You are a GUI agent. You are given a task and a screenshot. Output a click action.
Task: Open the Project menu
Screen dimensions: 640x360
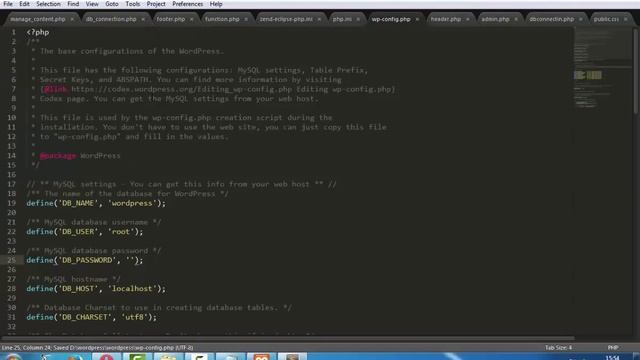click(x=156, y=4)
